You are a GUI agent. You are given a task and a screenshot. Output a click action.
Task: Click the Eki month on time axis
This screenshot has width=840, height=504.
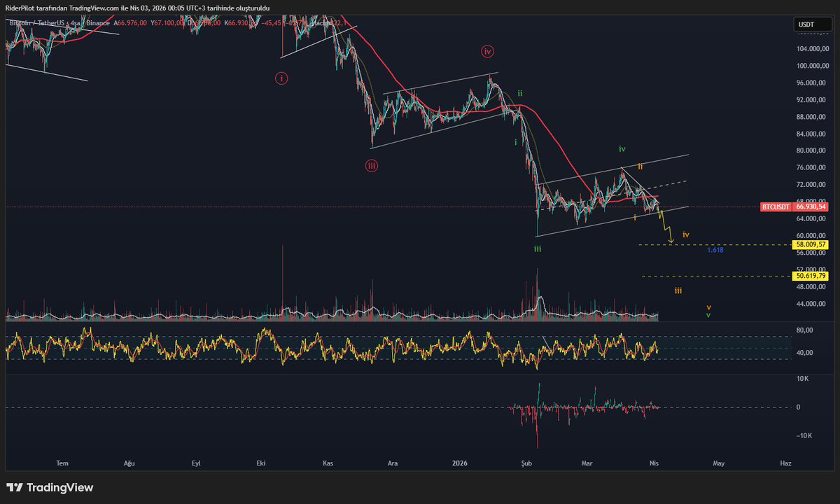(261, 463)
